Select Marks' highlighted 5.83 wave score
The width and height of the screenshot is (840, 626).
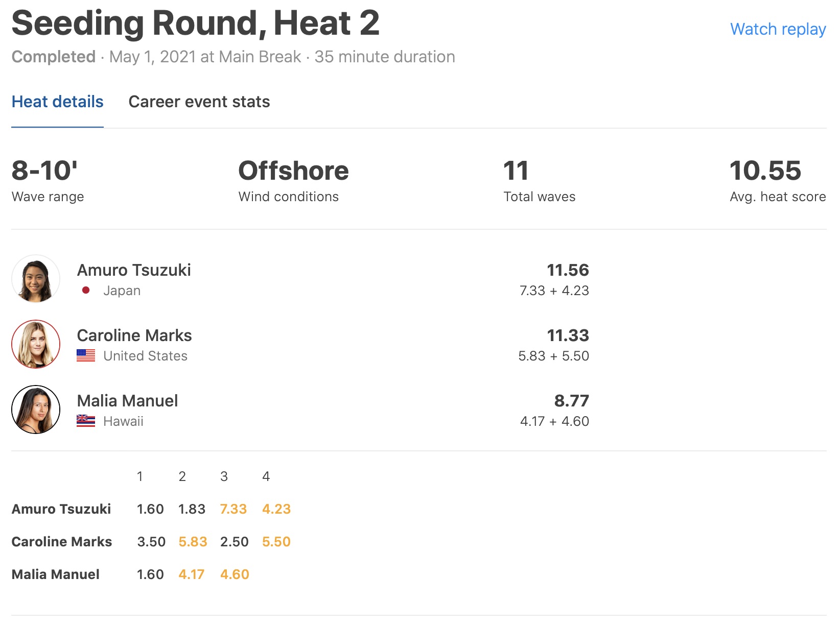click(x=193, y=542)
